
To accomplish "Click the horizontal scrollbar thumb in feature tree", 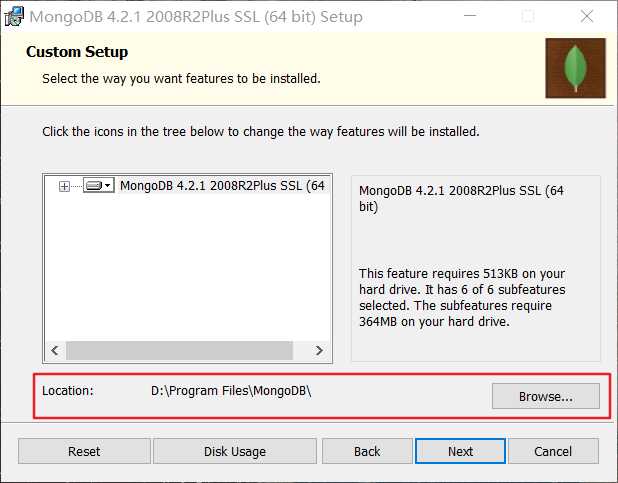I will [x=179, y=350].
